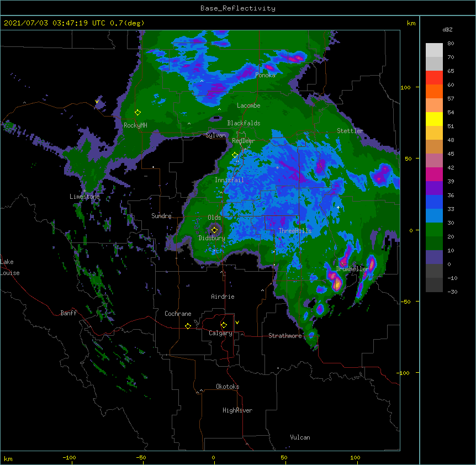Select the yellow diamond marker right of Cochrane label

coord(188,326)
